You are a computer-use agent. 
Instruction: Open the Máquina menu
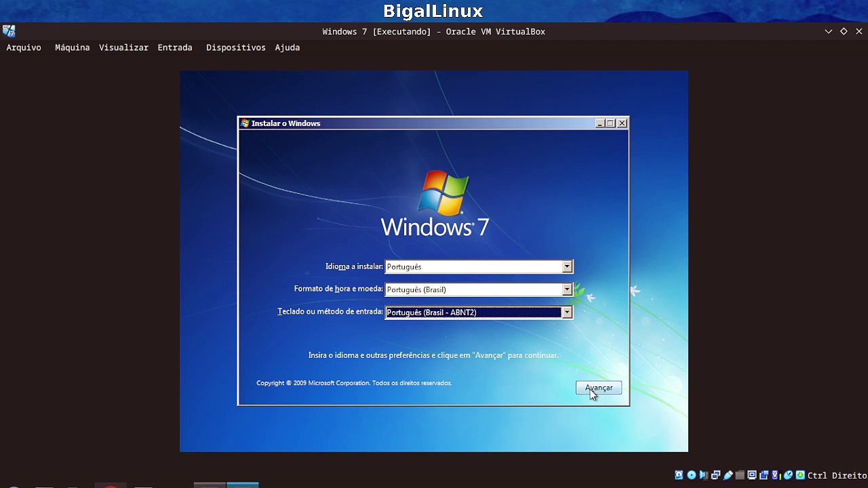pyautogui.click(x=72, y=47)
